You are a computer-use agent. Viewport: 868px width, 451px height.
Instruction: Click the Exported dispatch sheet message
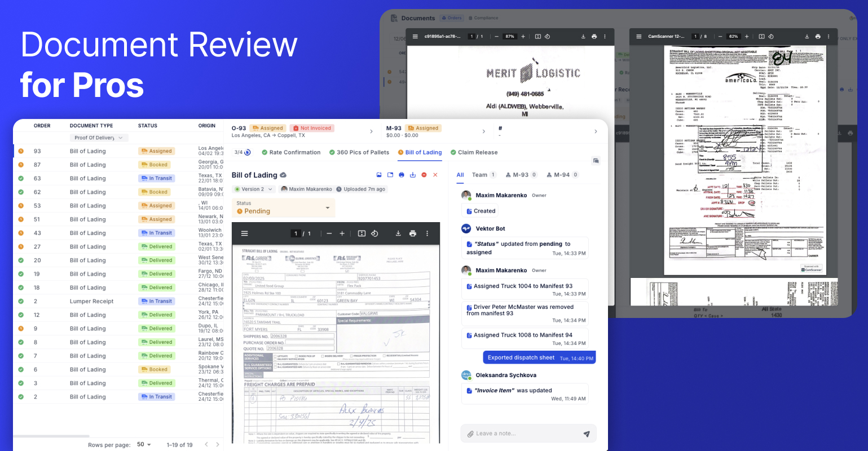tap(539, 357)
